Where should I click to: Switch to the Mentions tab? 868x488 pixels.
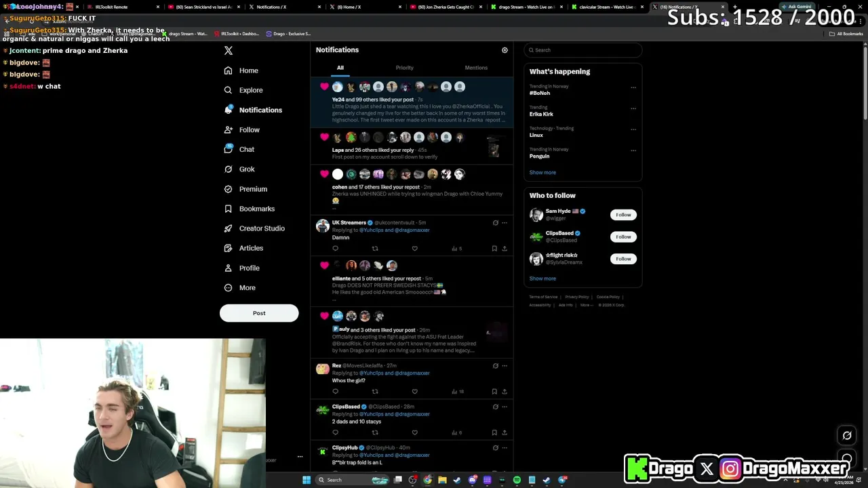pos(476,68)
